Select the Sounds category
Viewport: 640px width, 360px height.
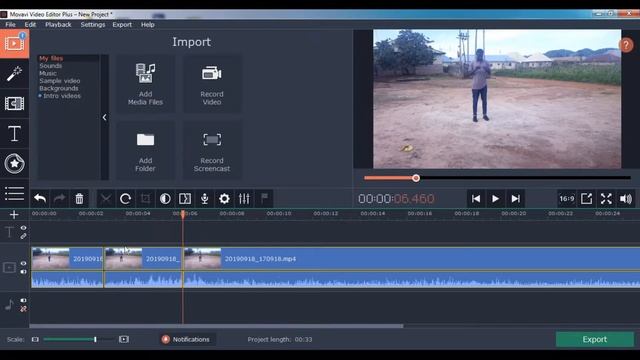point(51,66)
